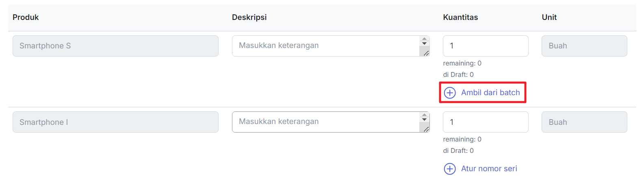Viewport: 644px width, 183px height.
Task: Click down arrow in Smartphone I description box
Action: point(424,120)
